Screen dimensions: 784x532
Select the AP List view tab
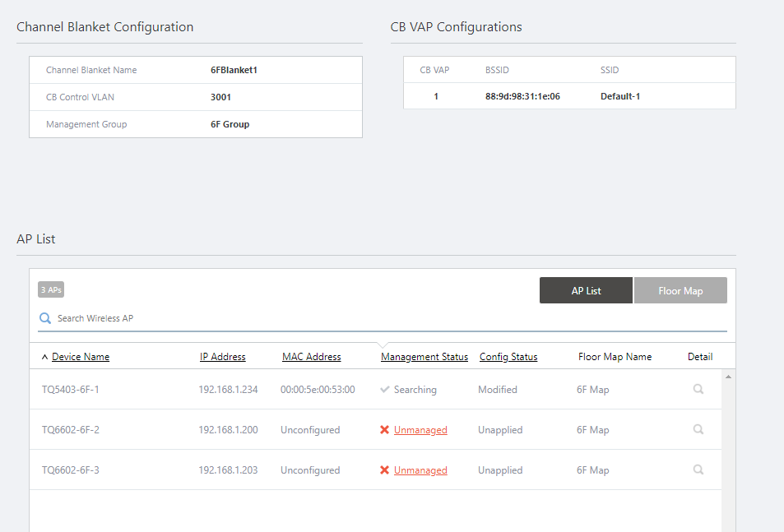586,291
